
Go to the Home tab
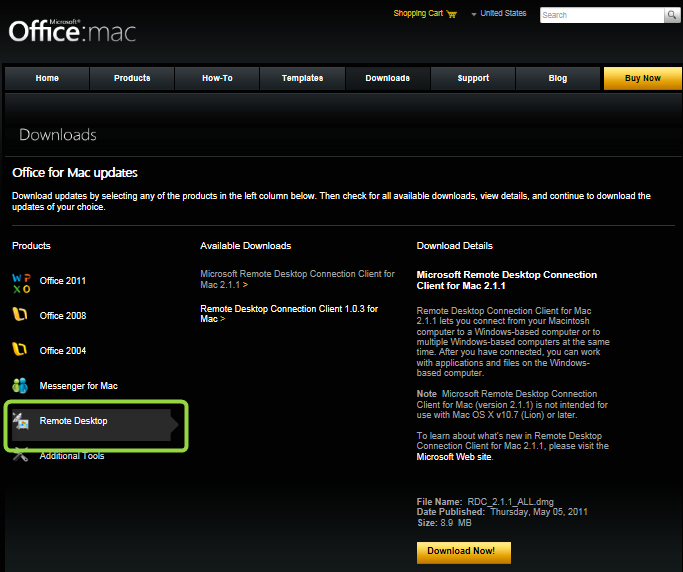[47, 78]
